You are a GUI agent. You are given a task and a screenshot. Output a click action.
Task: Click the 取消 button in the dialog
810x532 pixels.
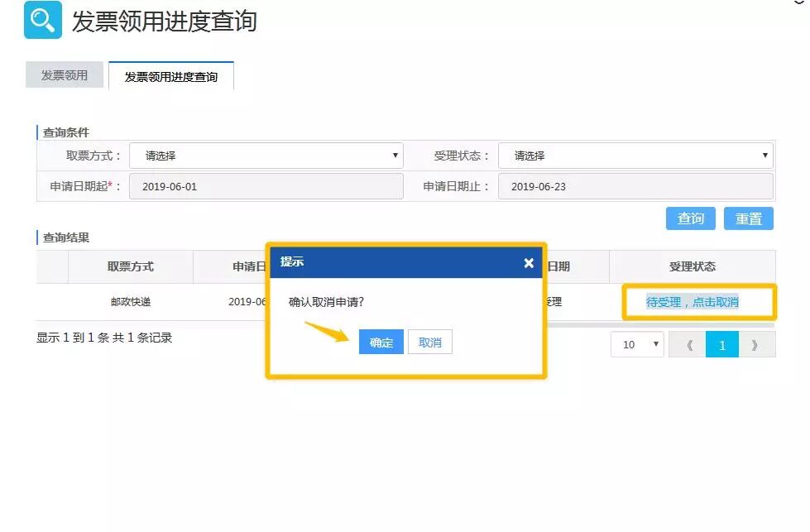pyautogui.click(x=429, y=342)
